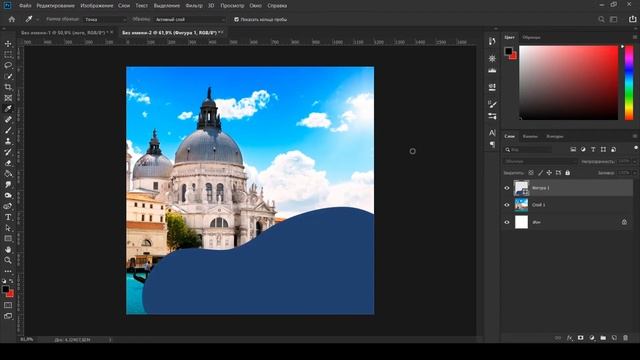Select the Crop tool
Viewport: 640px width, 360px height.
(x=8, y=87)
